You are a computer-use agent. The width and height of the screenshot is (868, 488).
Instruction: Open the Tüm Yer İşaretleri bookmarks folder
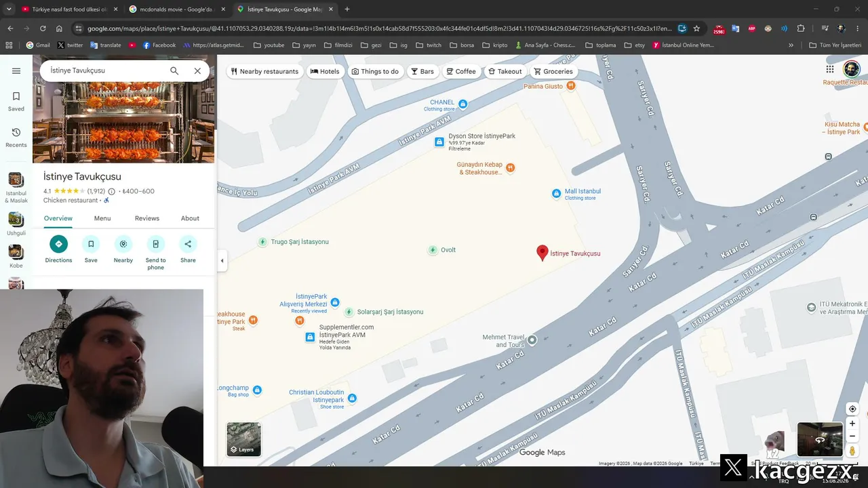(x=834, y=45)
